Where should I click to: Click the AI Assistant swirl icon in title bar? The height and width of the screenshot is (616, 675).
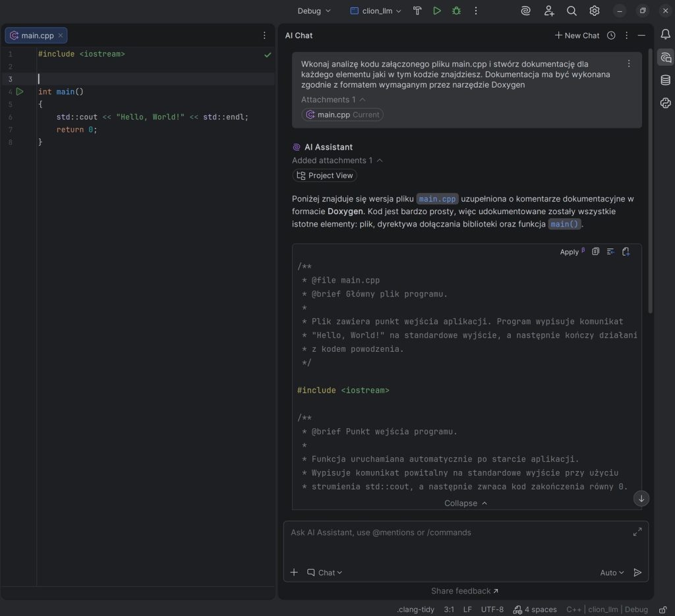coord(525,11)
